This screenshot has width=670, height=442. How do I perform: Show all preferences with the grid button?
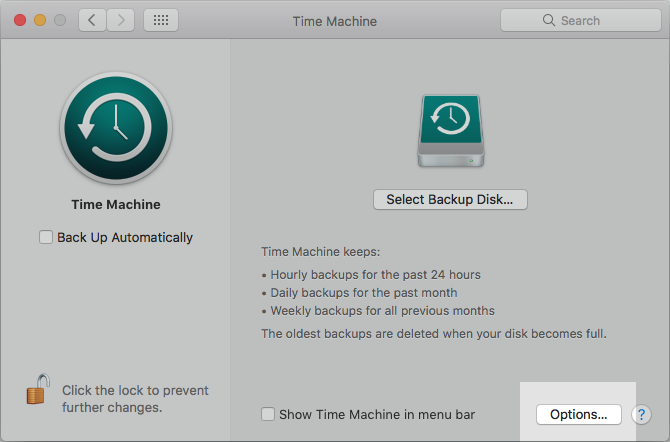161,20
